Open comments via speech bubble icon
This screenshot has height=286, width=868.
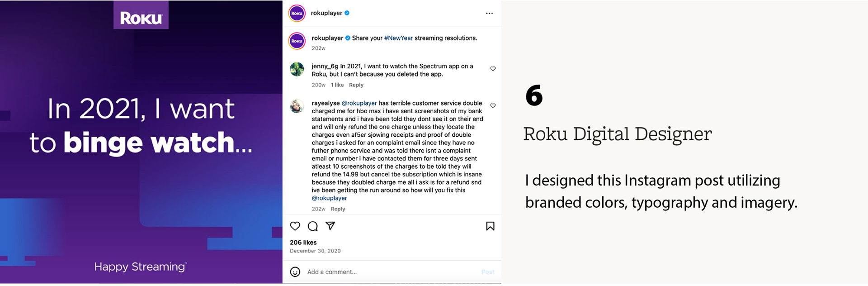pyautogui.click(x=312, y=226)
